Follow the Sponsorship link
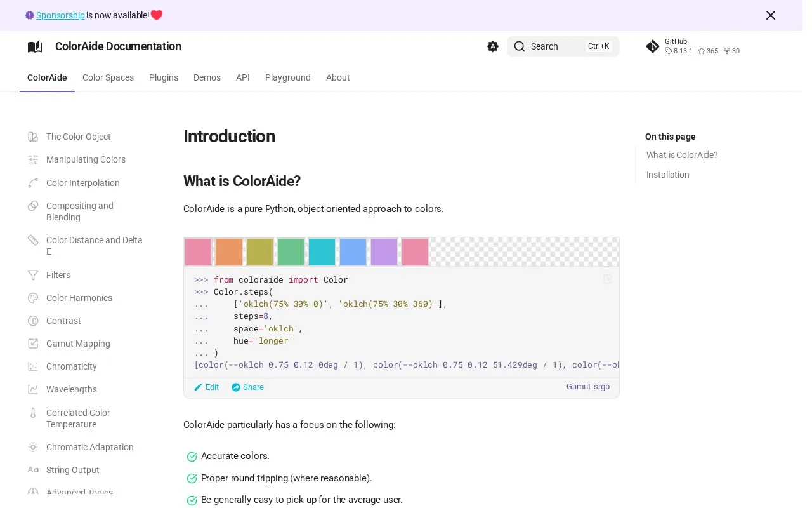 [x=60, y=15]
